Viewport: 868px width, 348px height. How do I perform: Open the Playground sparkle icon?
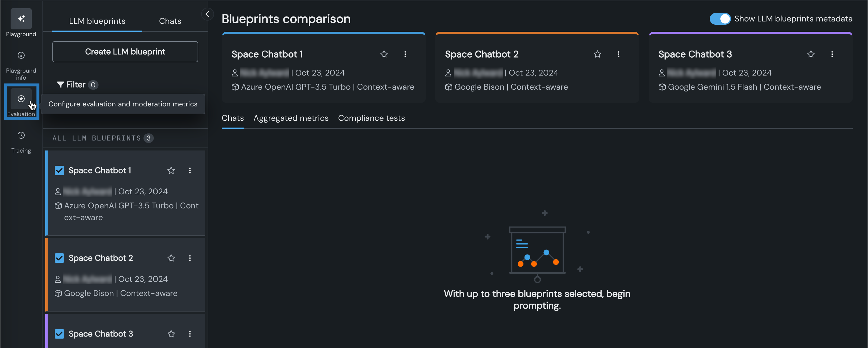coord(21,19)
